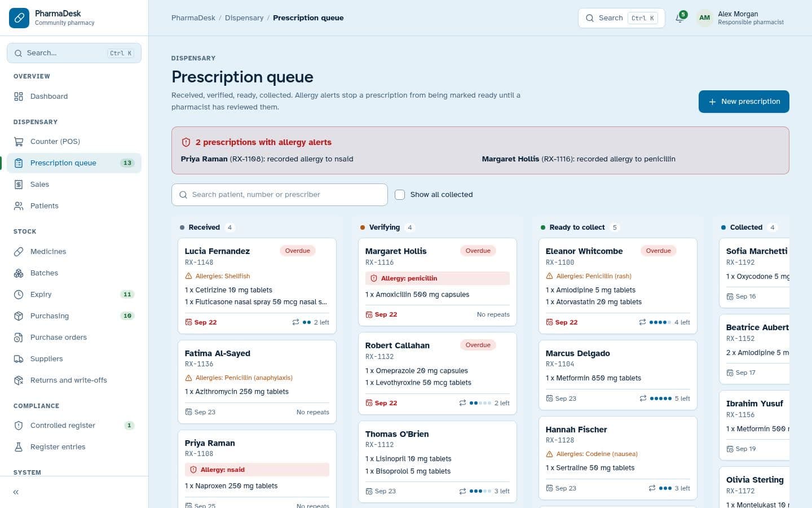Click the Dispensary breadcrumb link
Screen dimensions: 812x508
pos(244,18)
